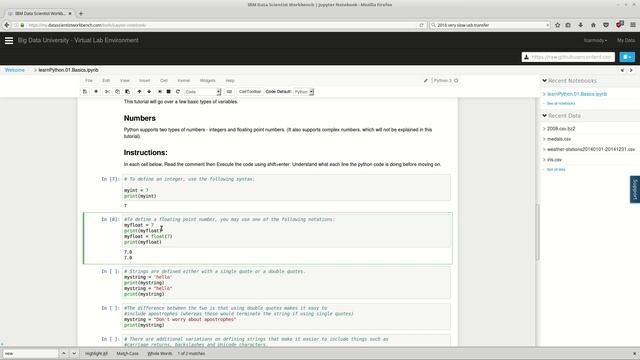Navigate panel left with the chevron arrow

[x=622, y=70]
